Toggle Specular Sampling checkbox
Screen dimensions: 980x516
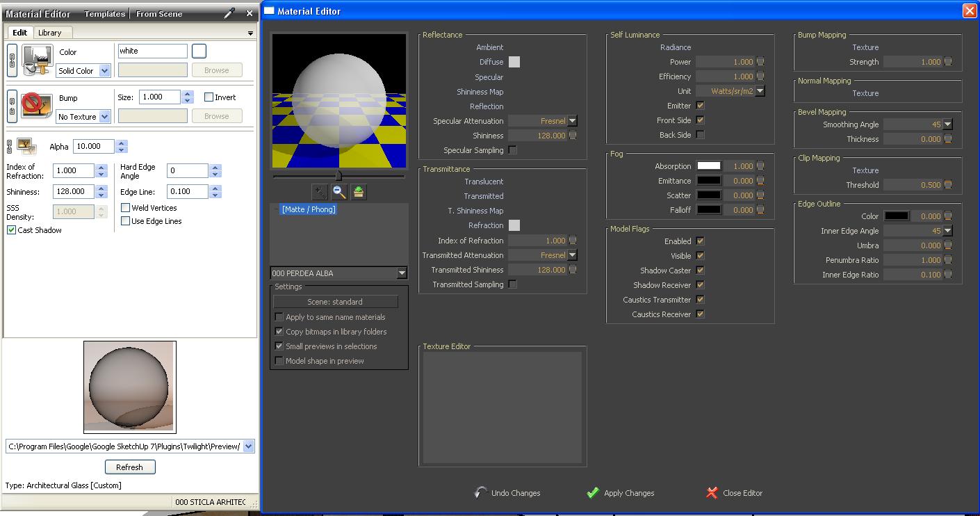512,150
